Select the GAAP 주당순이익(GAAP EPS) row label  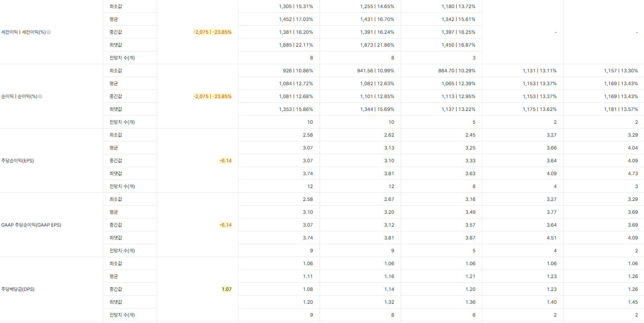click(31, 225)
